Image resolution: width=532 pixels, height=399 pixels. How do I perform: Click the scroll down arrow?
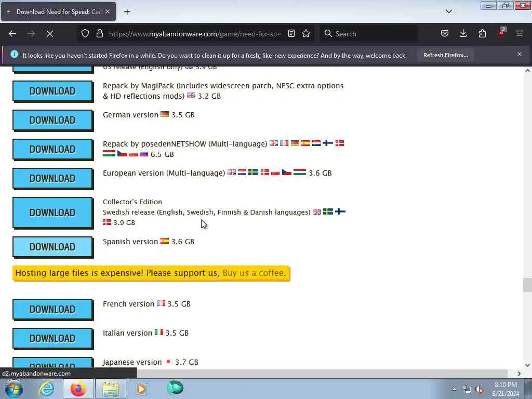[527, 365]
